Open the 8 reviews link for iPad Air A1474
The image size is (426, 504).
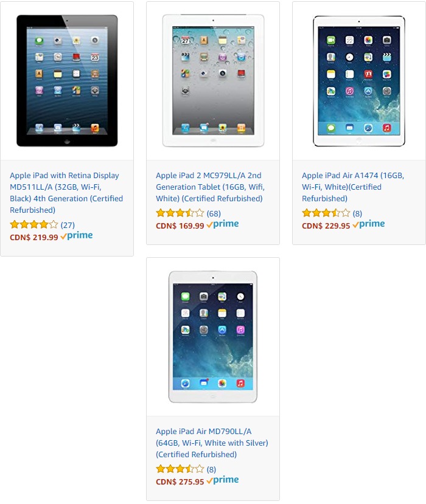[x=357, y=213]
